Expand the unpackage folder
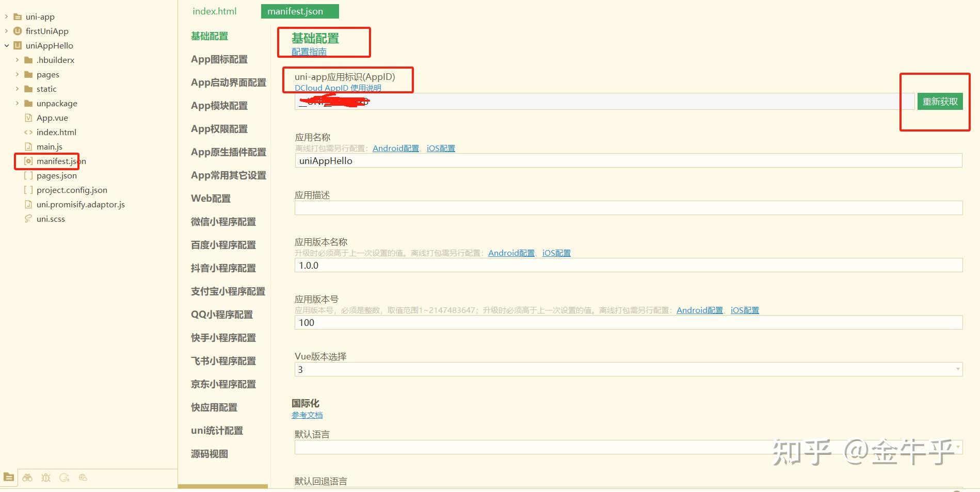Screen dimensions: 980x492 tap(18, 103)
